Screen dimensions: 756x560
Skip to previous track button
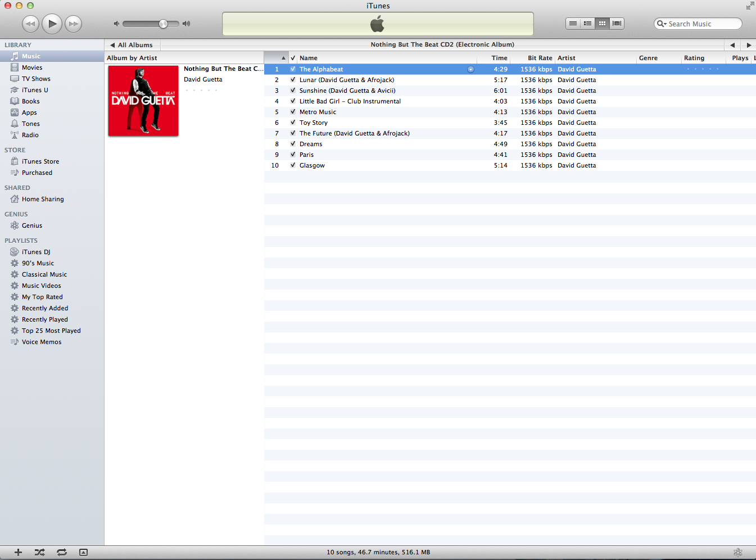[30, 24]
